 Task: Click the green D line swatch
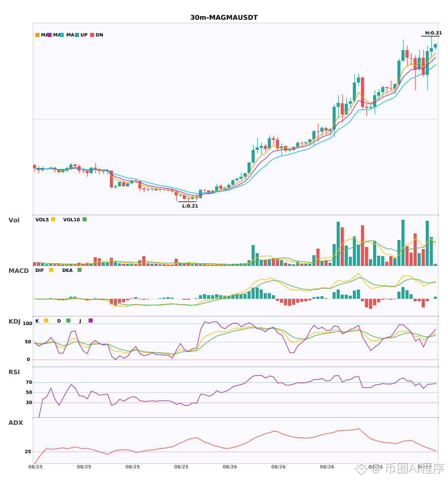68,320
